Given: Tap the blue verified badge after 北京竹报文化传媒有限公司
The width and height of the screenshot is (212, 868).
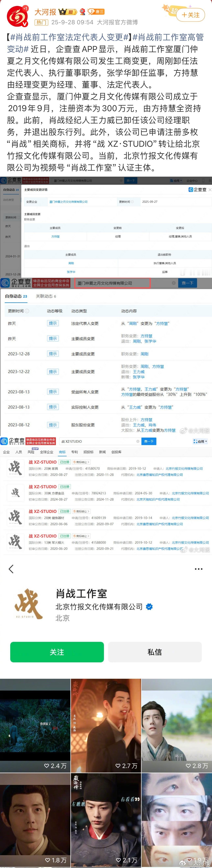Looking at the screenshot, I should (x=149, y=607).
